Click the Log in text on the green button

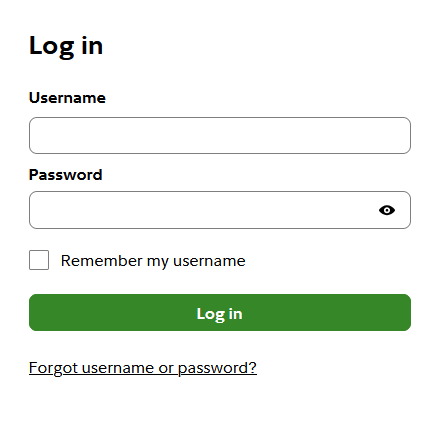(219, 314)
